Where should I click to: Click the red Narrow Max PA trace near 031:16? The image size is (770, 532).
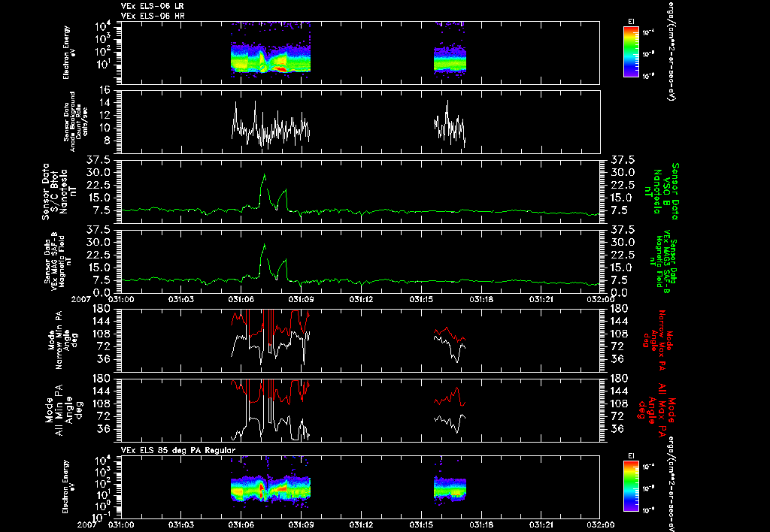pos(450,334)
